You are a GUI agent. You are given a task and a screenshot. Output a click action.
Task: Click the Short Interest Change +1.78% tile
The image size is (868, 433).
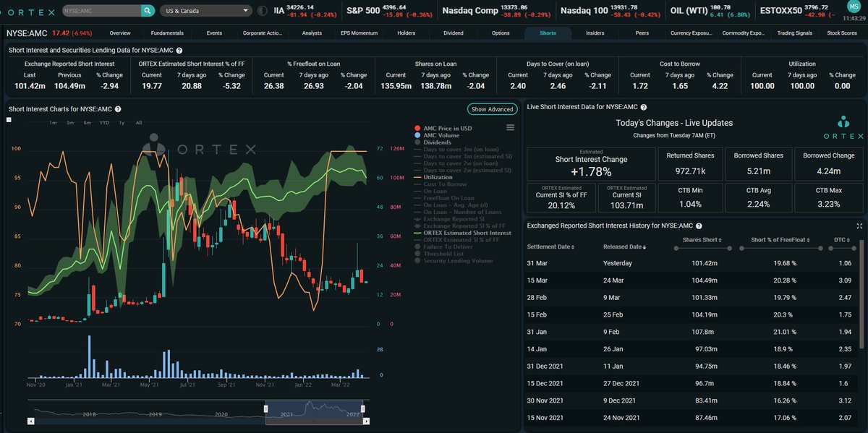(x=590, y=164)
